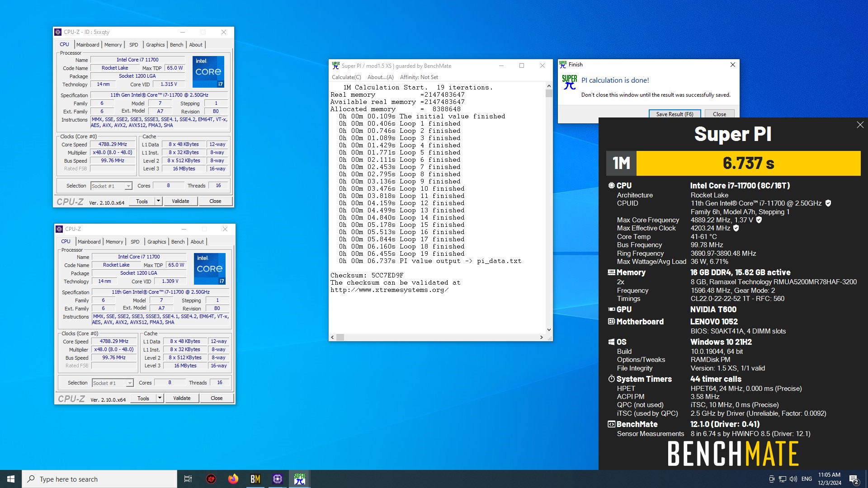868x488 pixels.
Task: Expand Tools dropdown arrow in top CPU-Z
Action: click(158, 201)
